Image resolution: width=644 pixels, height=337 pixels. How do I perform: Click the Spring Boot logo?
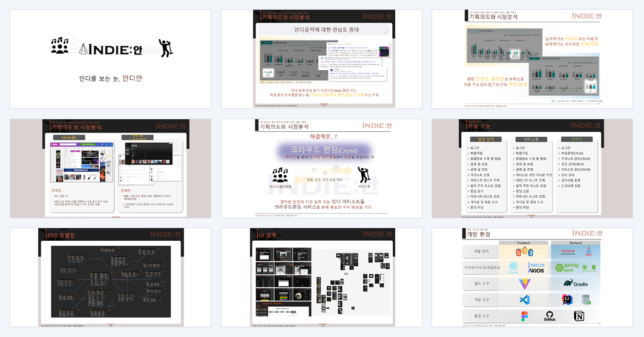click(567, 267)
